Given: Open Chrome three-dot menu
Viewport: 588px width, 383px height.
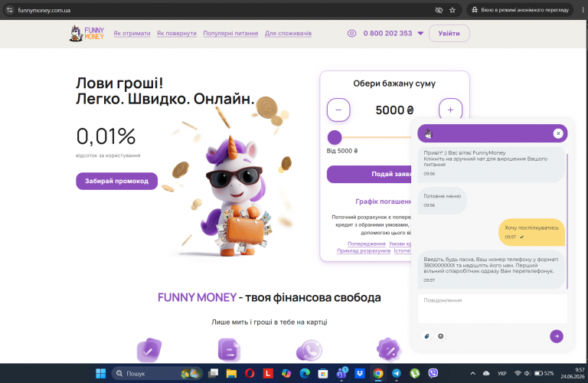Looking at the screenshot, I should tap(583, 10).
